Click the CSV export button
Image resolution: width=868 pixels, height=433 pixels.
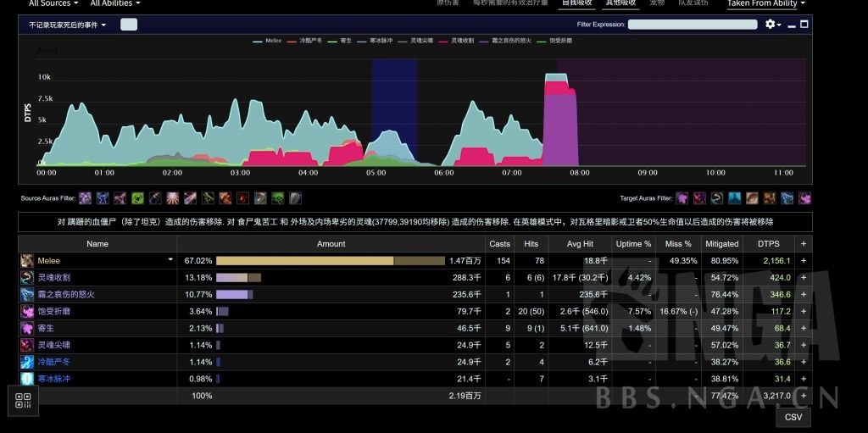point(793,418)
